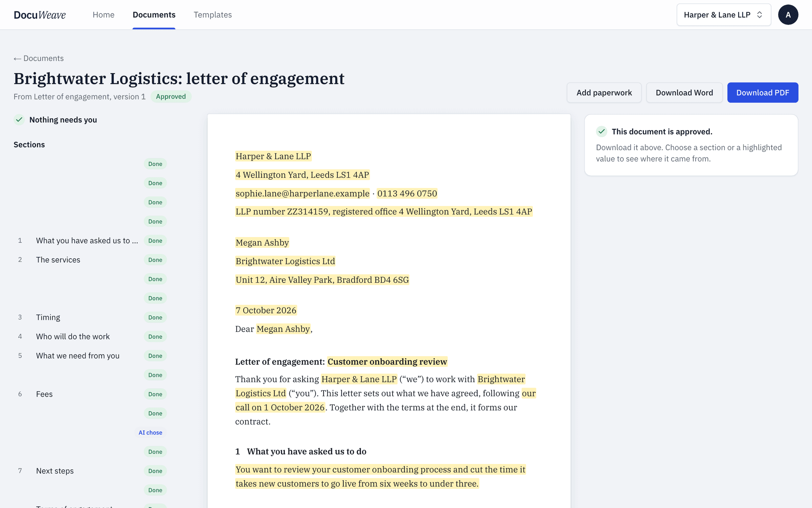Click the highlighted phone number 0113 496 0750

tap(407, 193)
